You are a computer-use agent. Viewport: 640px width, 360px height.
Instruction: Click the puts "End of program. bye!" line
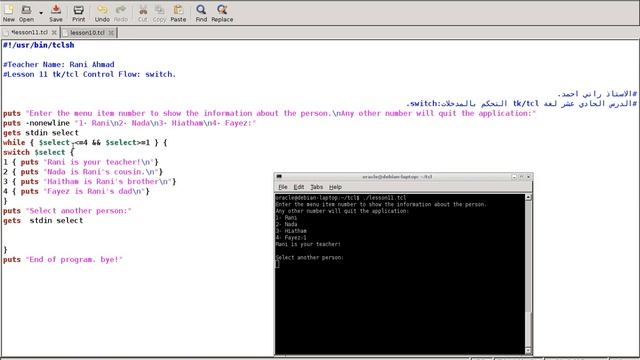click(63, 260)
